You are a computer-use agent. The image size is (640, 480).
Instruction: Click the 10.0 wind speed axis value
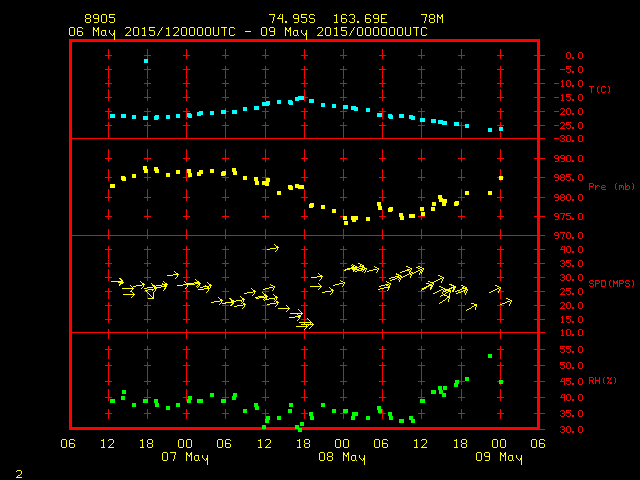(x=571, y=333)
